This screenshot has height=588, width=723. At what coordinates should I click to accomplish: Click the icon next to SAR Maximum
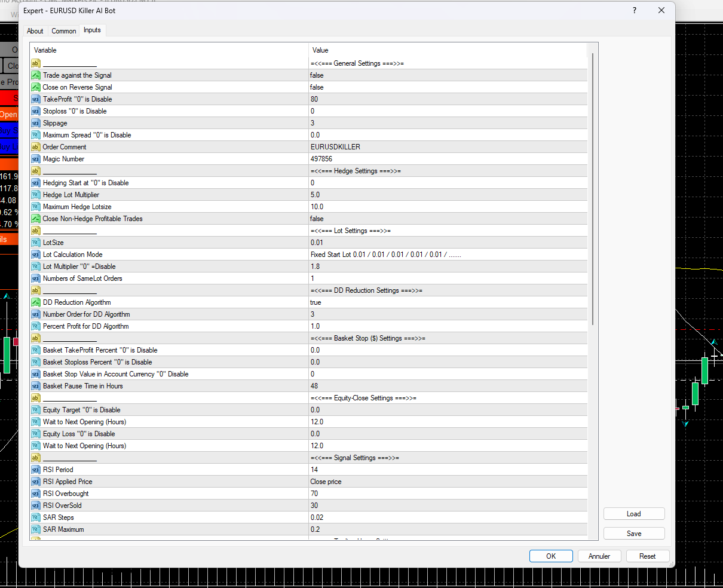(36, 529)
